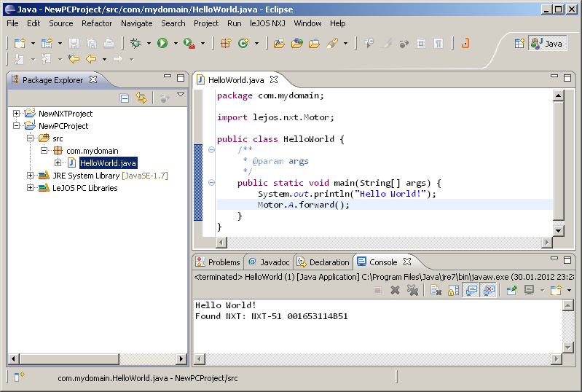Open Debug button dropdown arrow
The height and width of the screenshot is (392, 582).
click(149, 44)
